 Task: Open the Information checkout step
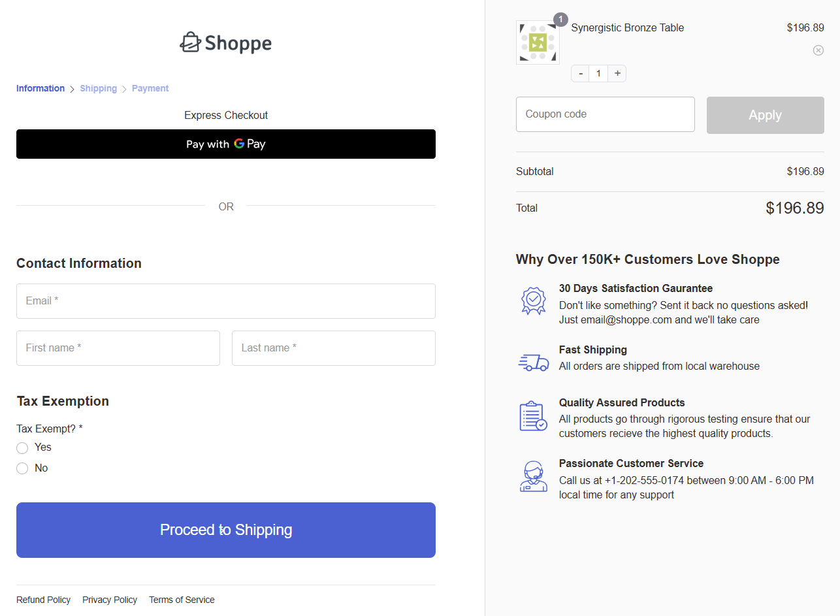pyautogui.click(x=40, y=88)
